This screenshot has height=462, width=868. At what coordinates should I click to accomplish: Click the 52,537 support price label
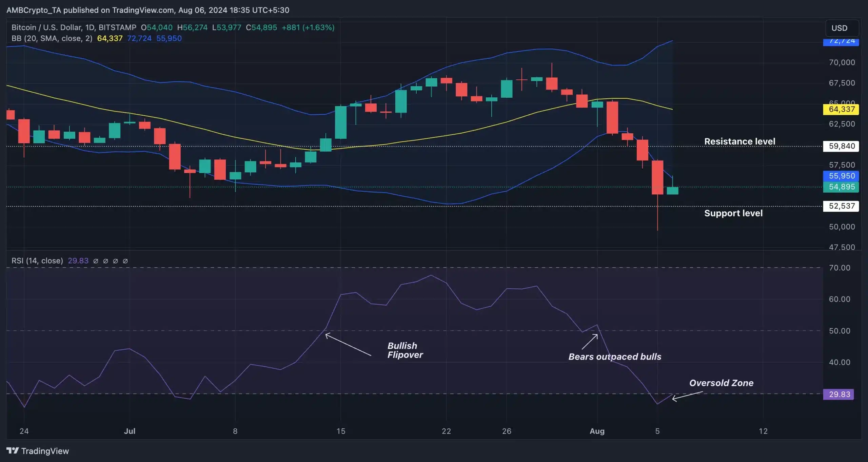pos(841,206)
